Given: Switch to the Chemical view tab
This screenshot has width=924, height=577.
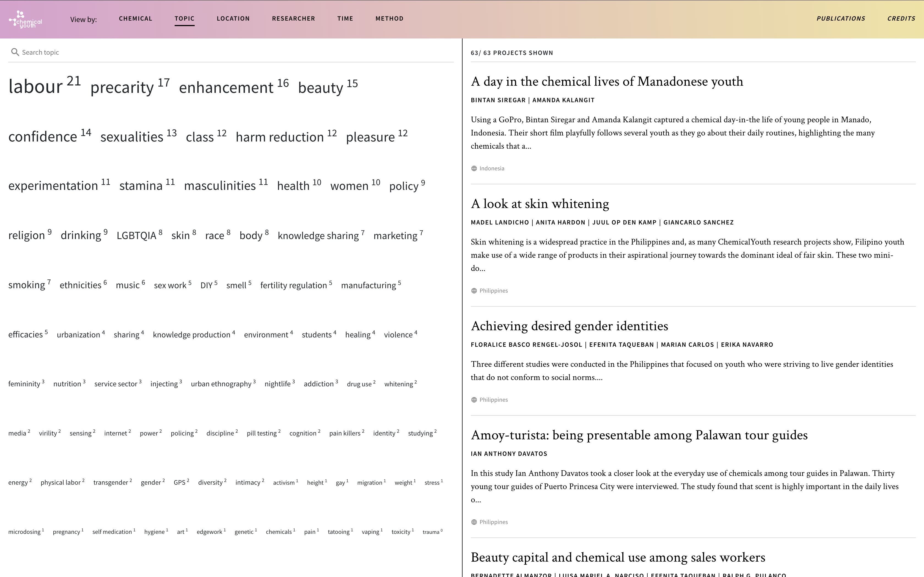Looking at the screenshot, I should [136, 18].
